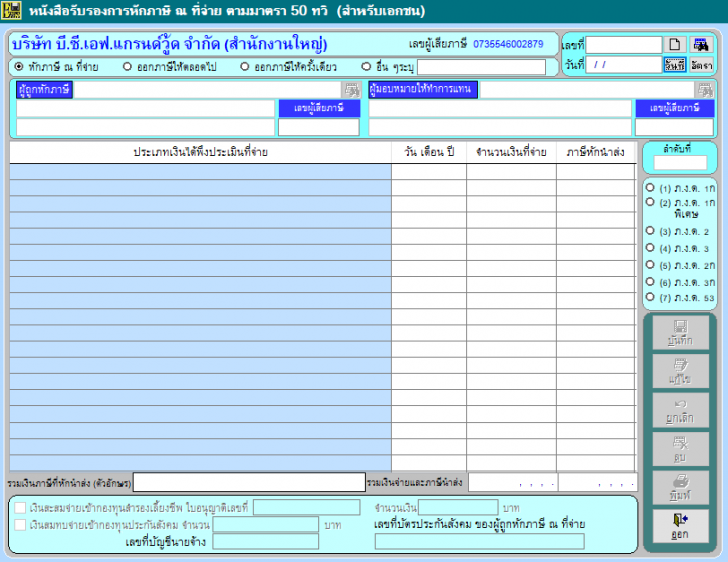Select อื่น ๆระบุ radio option
Image resolution: width=728 pixels, height=562 pixels.
(366, 67)
